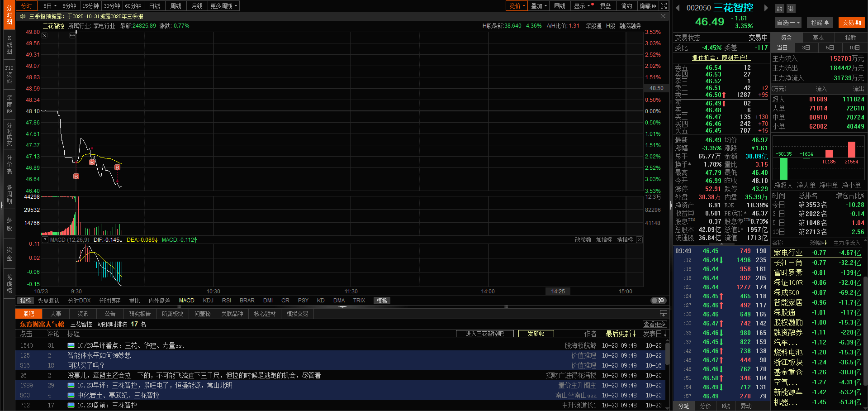This screenshot has width=868, height=411.
Task: Click the B trade marker near 46.64
Action: click(x=76, y=177)
